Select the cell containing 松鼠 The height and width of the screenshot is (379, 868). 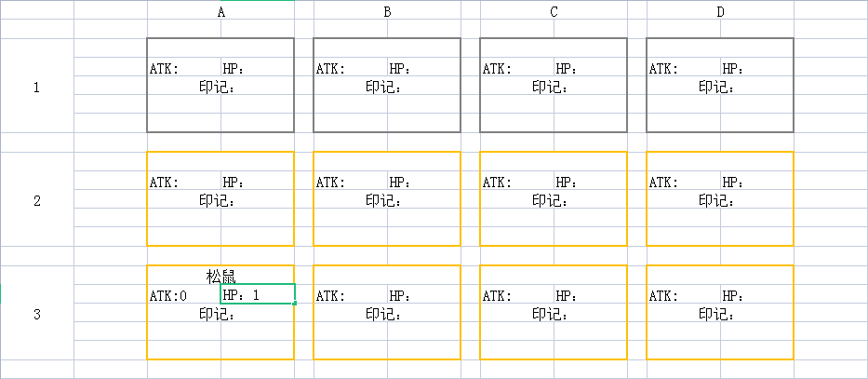pyautogui.click(x=220, y=277)
